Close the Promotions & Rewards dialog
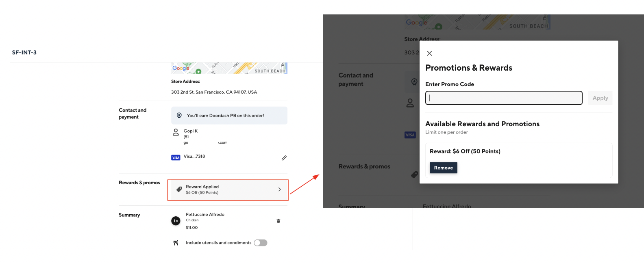The width and height of the screenshot is (644, 263). click(429, 53)
